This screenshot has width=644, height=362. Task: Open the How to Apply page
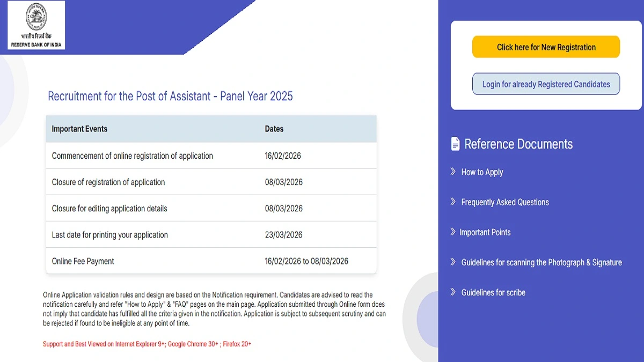[x=482, y=172]
